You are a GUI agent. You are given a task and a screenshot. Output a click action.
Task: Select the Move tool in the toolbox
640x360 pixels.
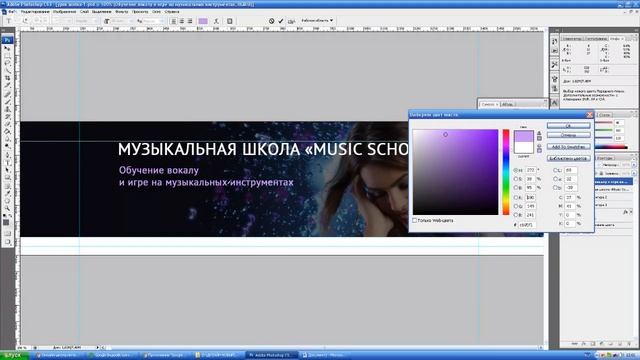point(7,48)
